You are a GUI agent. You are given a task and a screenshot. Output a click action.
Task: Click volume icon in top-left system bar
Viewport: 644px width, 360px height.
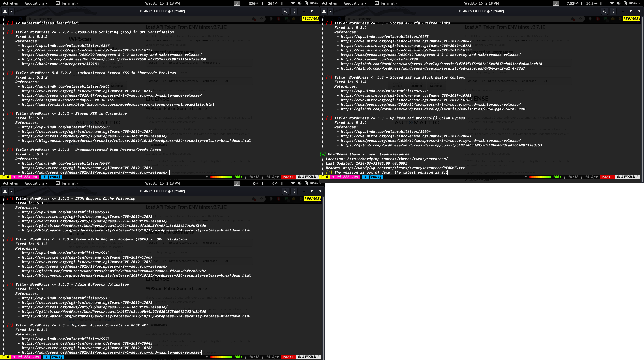point(300,3)
